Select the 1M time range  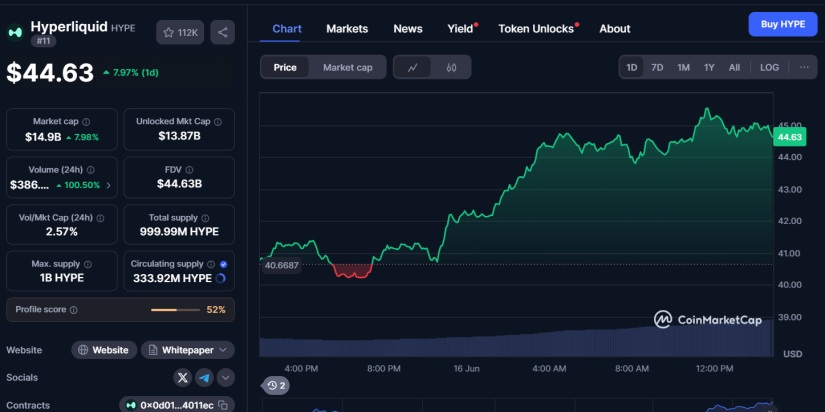click(683, 67)
